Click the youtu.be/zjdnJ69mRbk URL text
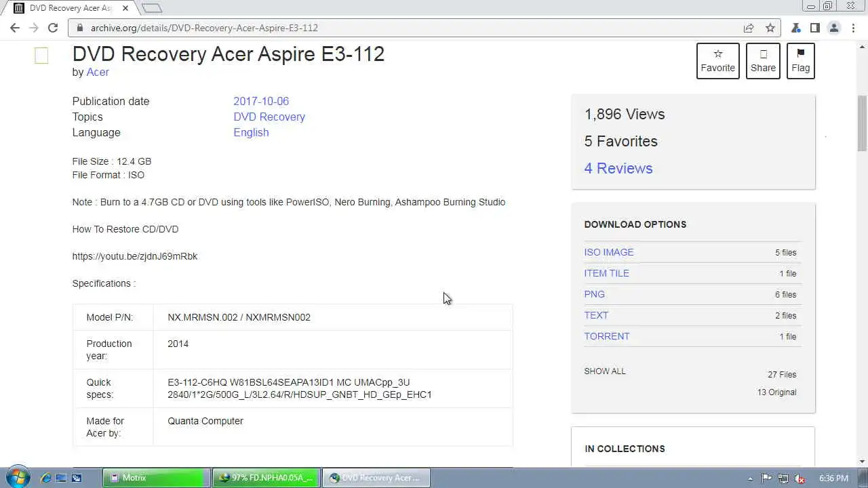Viewport: 868px width, 488px height. 135,256
